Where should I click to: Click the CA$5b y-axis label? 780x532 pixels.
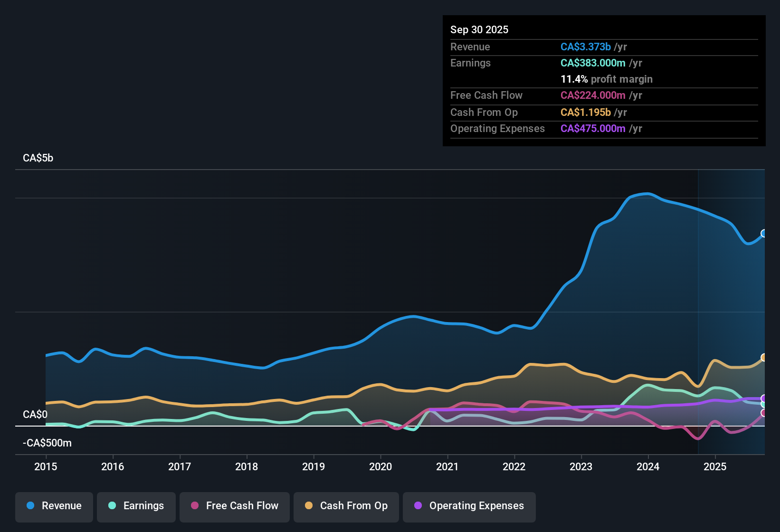[38, 158]
